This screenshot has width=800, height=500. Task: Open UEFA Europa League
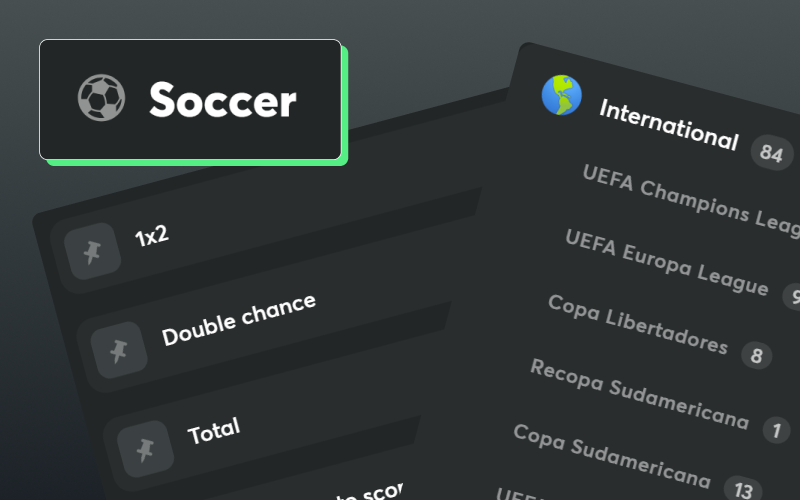[666, 263]
